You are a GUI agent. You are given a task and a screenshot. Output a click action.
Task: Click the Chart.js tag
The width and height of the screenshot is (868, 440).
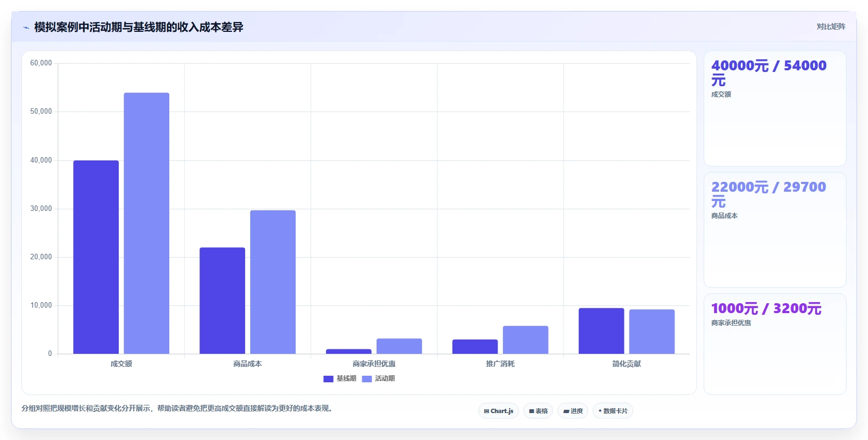499,411
